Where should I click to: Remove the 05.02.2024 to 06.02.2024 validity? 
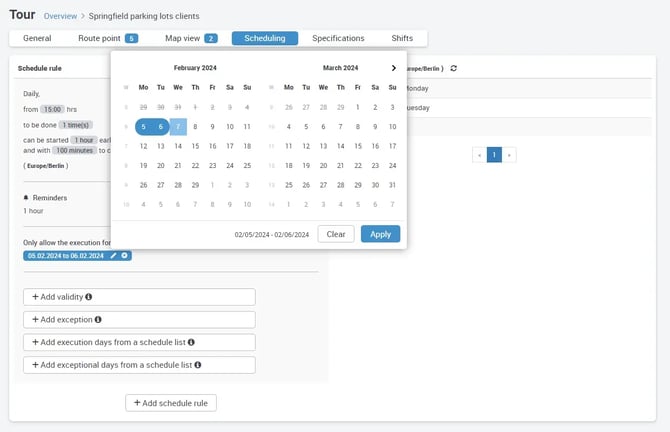point(124,256)
